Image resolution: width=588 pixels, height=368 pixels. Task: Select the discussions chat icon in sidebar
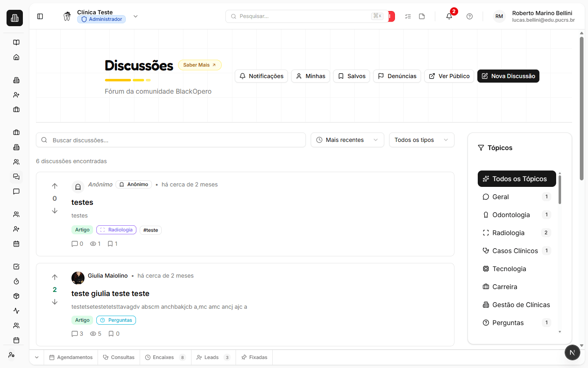coord(16,177)
